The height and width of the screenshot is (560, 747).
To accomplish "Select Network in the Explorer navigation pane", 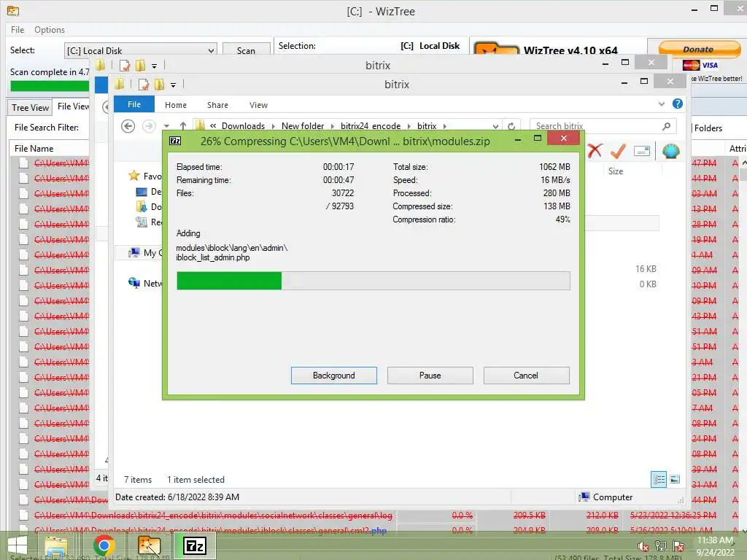I will coord(146,284).
